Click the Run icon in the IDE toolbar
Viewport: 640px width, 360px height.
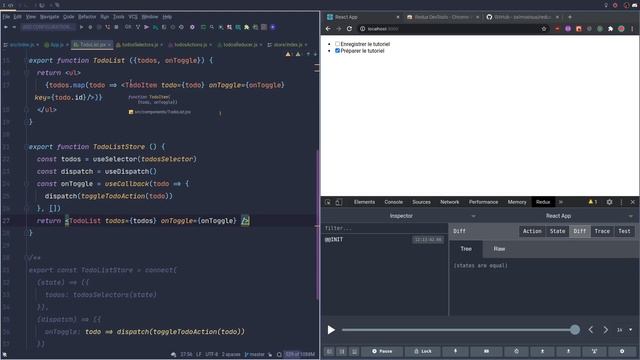click(81, 27)
